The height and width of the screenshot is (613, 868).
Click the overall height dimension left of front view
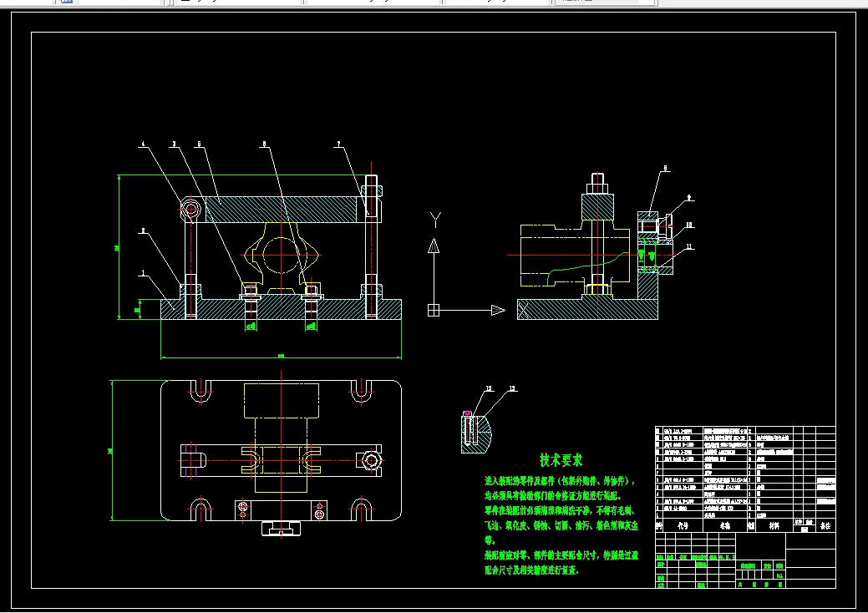coord(118,247)
